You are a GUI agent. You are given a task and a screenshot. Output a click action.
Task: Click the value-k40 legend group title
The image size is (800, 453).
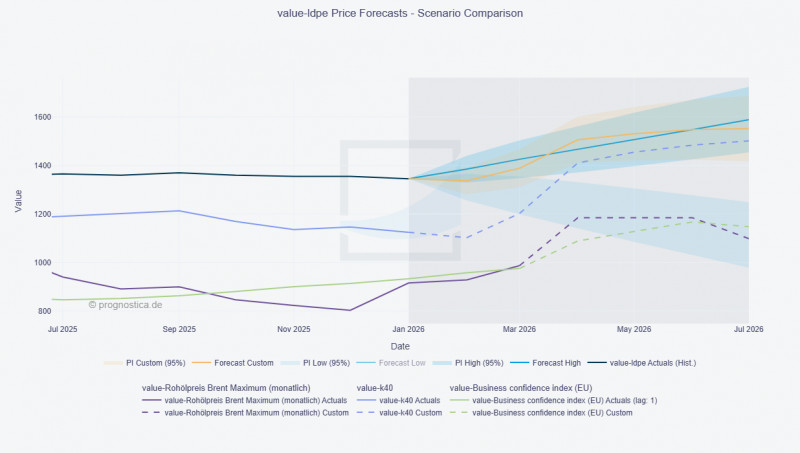[x=377, y=387]
